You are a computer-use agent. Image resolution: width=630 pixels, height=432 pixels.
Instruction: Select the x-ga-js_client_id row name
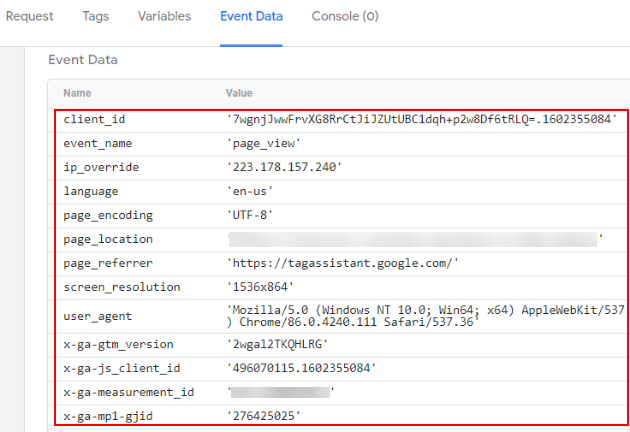click(x=122, y=368)
